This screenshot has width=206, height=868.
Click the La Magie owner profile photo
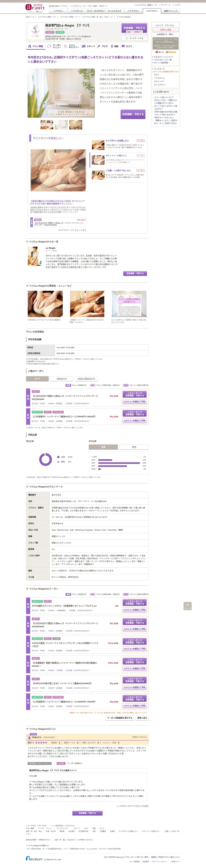(x=35, y=256)
